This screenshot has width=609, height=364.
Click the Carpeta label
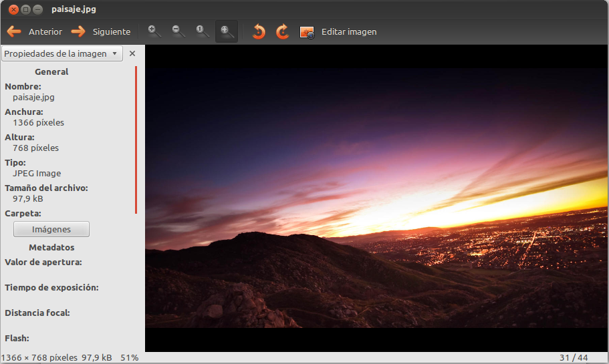click(x=23, y=214)
